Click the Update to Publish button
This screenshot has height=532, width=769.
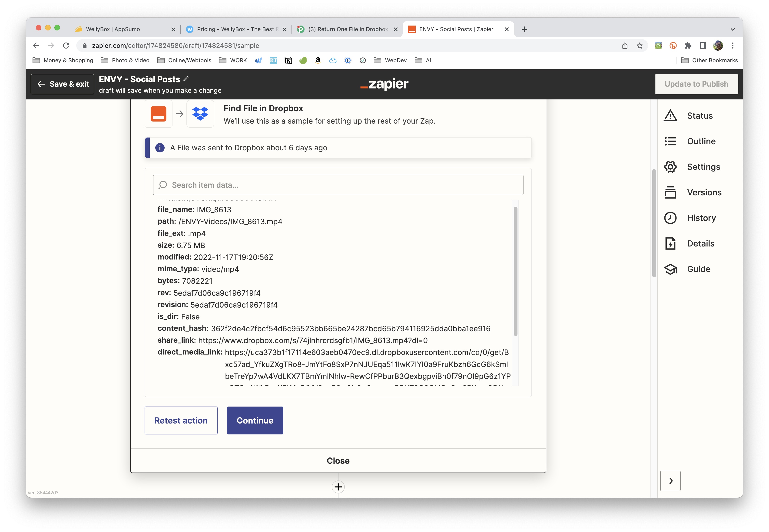coord(696,84)
